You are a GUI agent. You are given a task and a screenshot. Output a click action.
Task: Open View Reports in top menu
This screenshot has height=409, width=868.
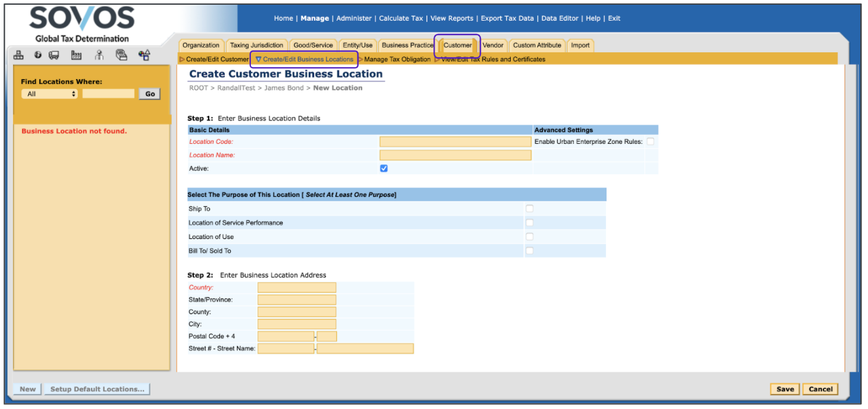tap(452, 18)
